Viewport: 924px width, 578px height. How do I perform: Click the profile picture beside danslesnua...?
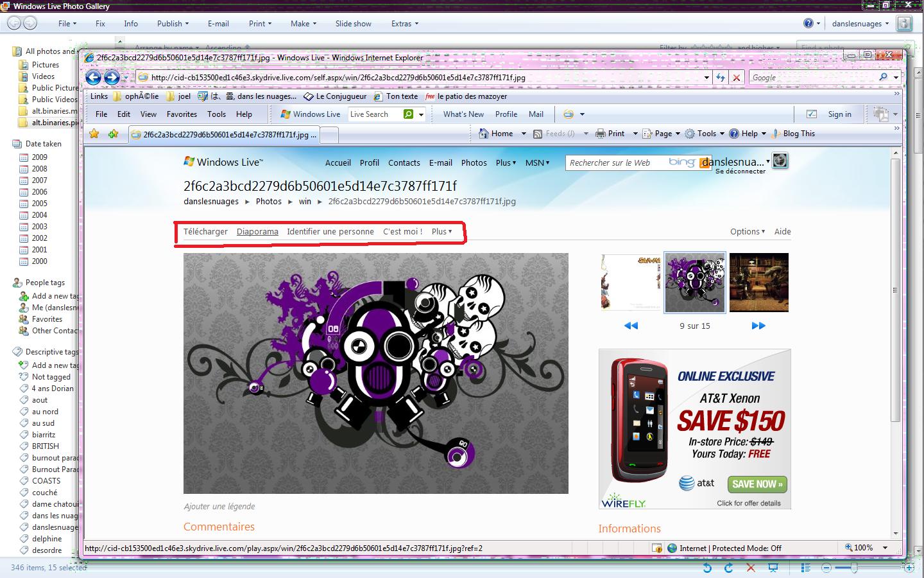780,161
